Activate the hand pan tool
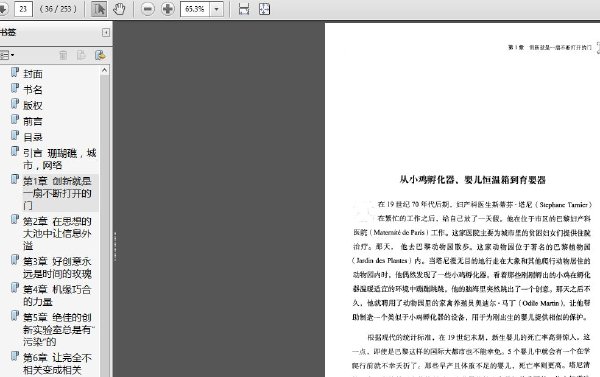 tap(119, 9)
